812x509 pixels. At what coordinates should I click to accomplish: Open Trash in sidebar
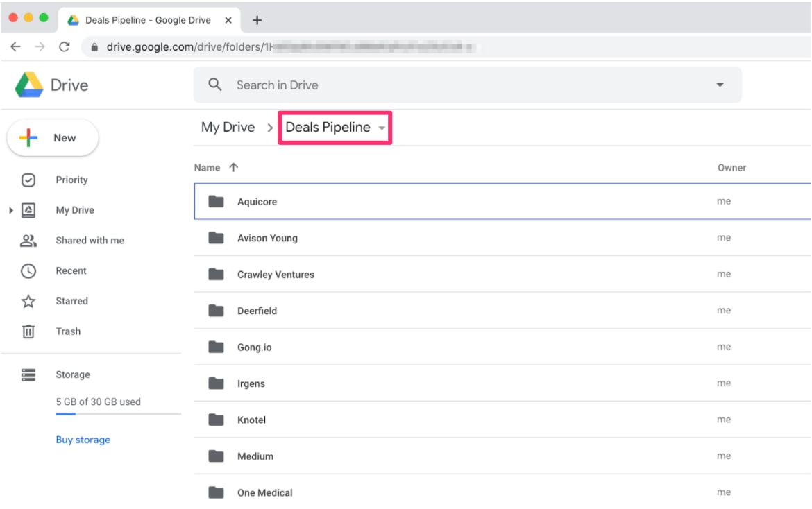point(68,331)
